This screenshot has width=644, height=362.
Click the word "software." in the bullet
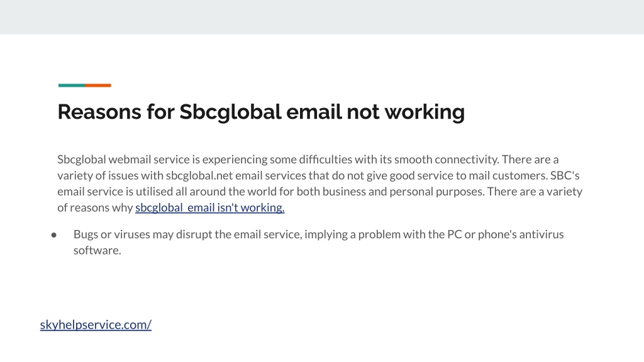coord(97,250)
